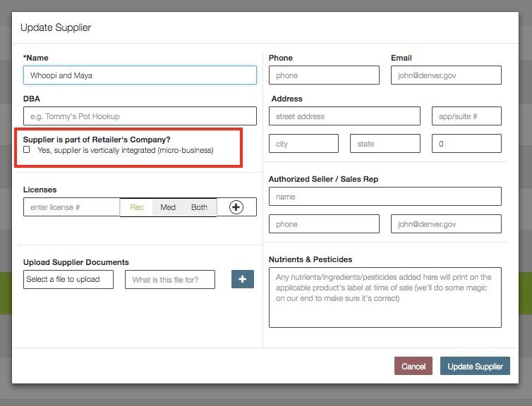Select the Rec license type
Screen dimensions: 532x406
tap(136, 207)
